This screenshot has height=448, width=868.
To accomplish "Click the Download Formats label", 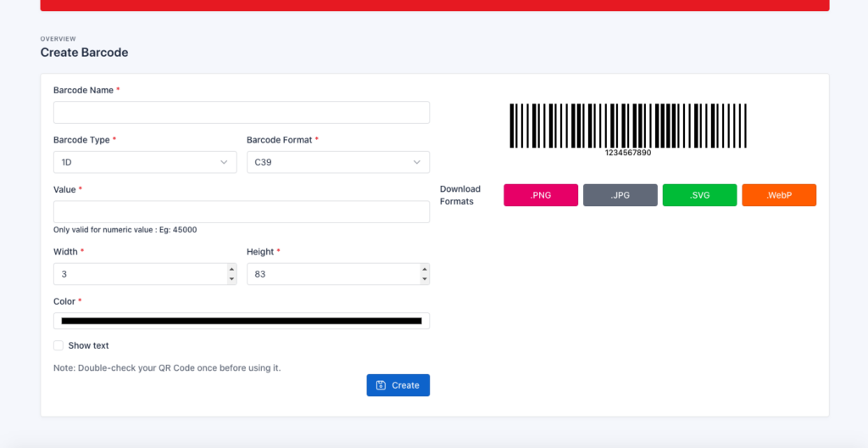I will pos(460,195).
